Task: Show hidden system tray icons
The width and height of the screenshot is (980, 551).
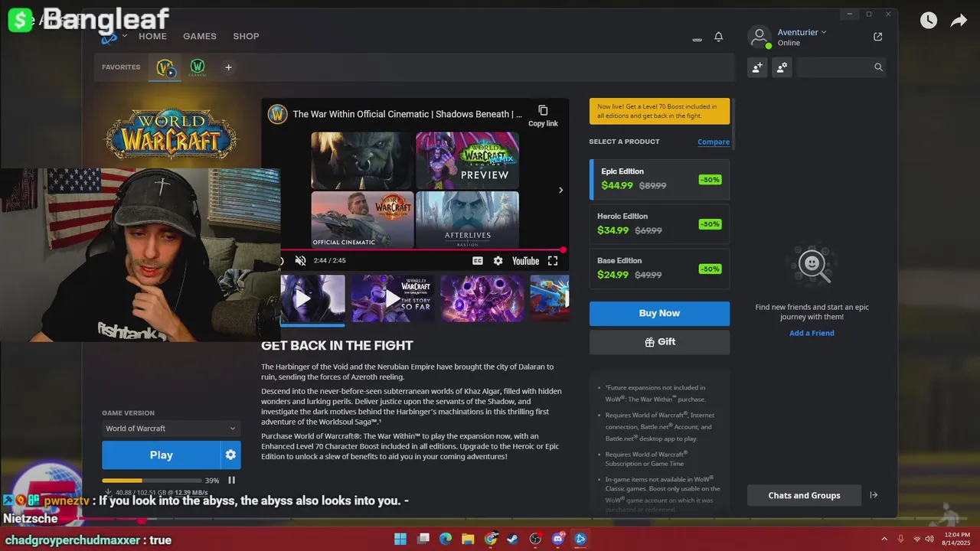Action: click(884, 539)
